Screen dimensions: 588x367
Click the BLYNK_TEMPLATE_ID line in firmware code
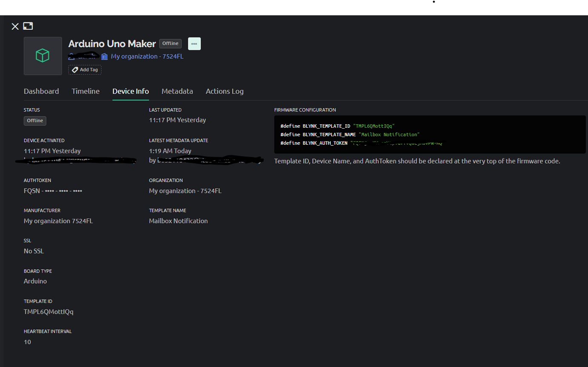coord(337,126)
